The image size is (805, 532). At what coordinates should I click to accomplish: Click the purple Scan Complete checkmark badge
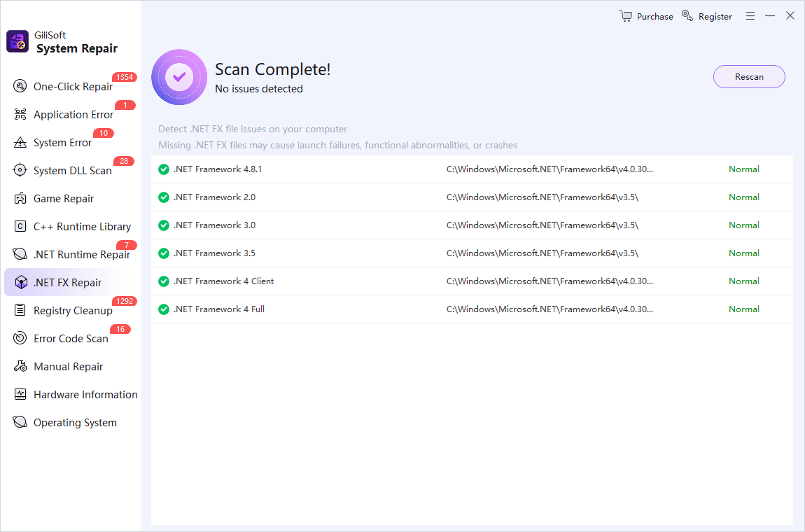click(179, 77)
